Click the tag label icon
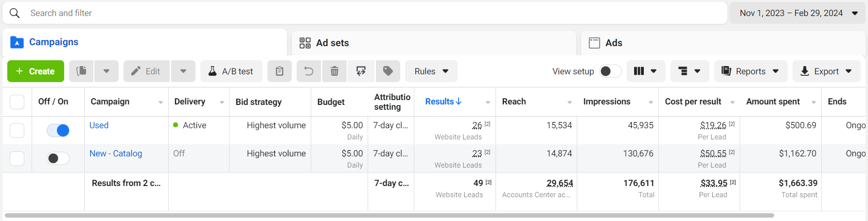868x221 pixels. pos(388,71)
